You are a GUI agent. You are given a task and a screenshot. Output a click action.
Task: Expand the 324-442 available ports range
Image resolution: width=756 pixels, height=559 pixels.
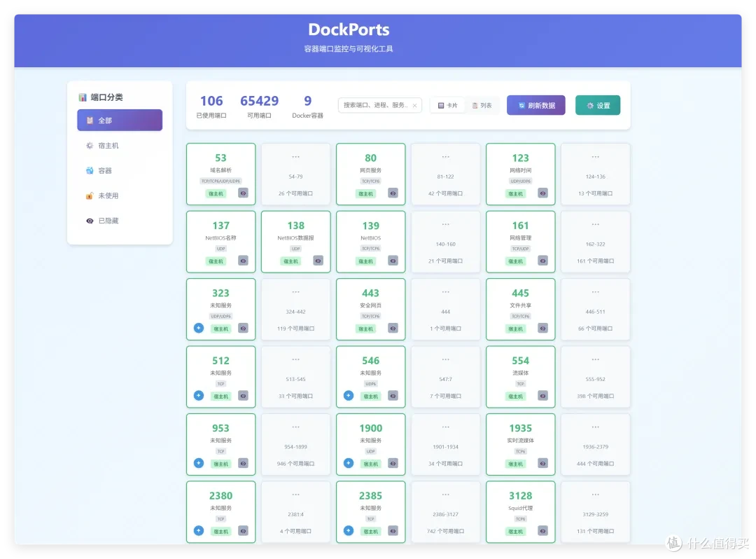[295, 309]
